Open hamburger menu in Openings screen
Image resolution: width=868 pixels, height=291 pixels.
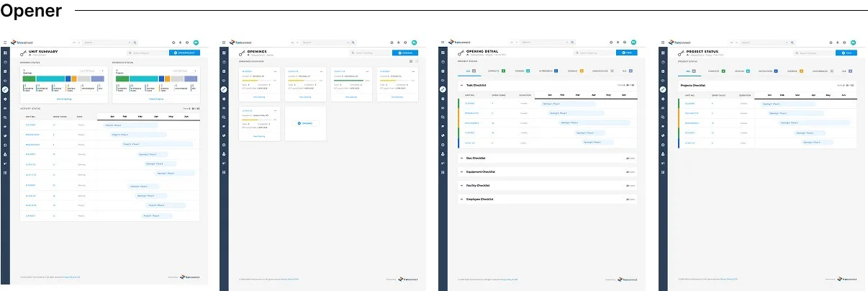[x=225, y=42]
